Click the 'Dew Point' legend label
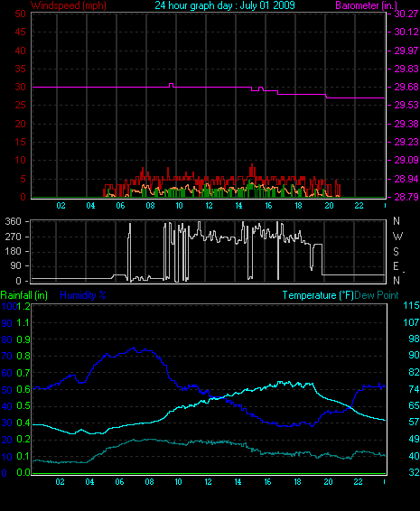 tap(377, 295)
